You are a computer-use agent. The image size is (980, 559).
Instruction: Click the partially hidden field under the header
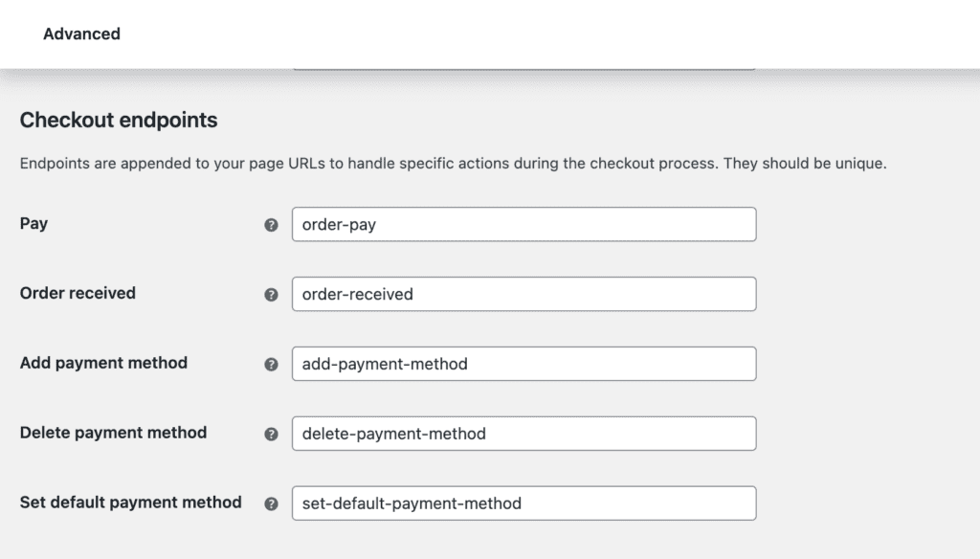coord(523,68)
